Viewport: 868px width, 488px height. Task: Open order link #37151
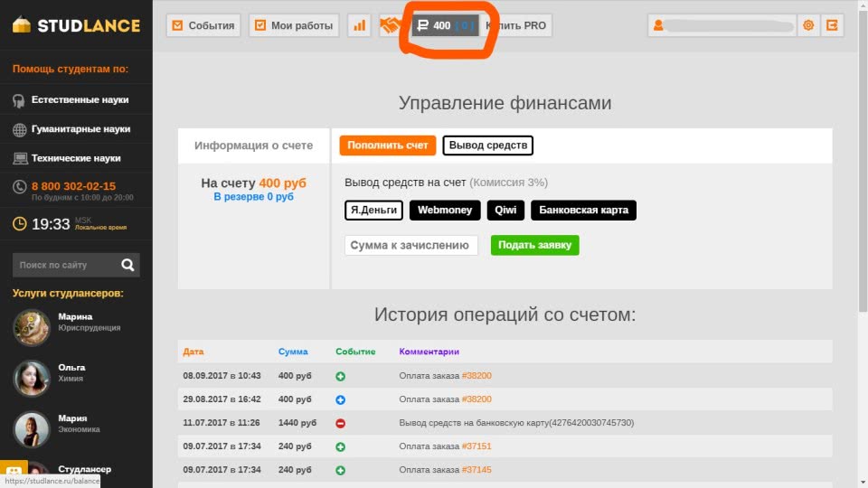coord(476,446)
